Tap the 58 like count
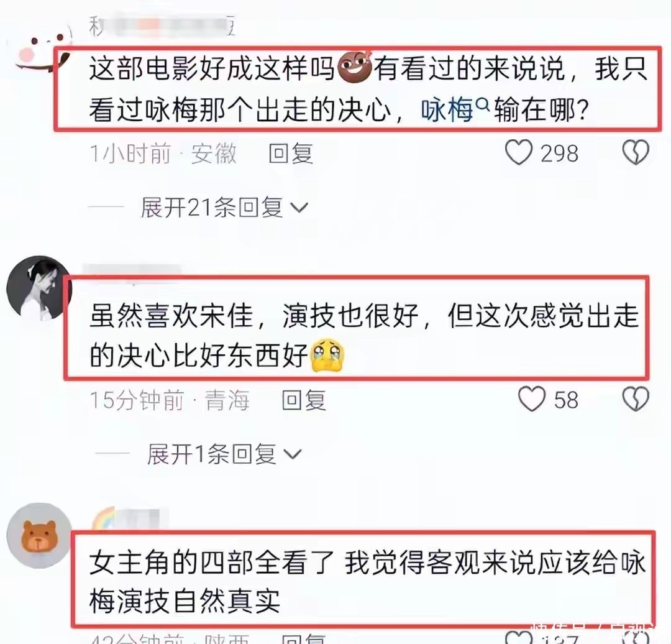The width and height of the screenshot is (671, 644). click(566, 400)
